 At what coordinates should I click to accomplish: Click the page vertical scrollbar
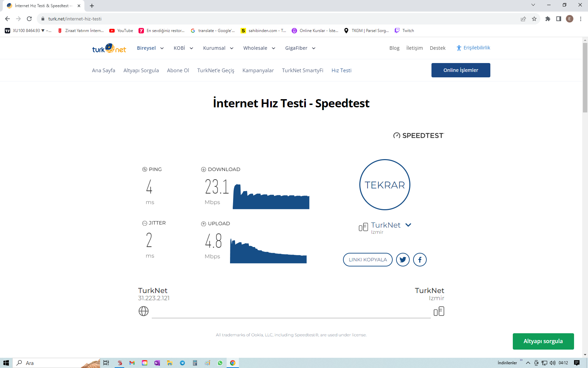click(585, 78)
